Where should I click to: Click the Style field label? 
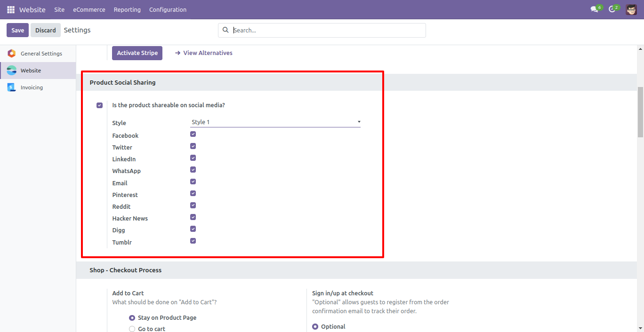(x=119, y=123)
